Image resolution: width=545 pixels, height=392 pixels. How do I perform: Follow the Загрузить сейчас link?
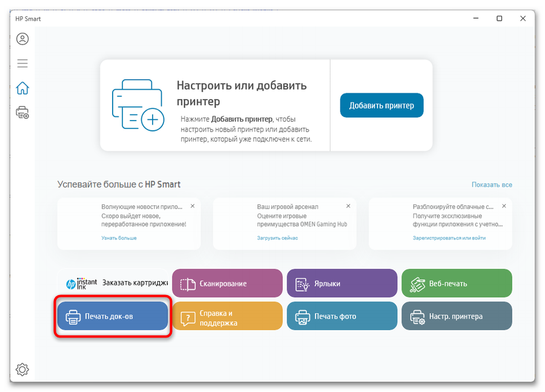point(277,238)
